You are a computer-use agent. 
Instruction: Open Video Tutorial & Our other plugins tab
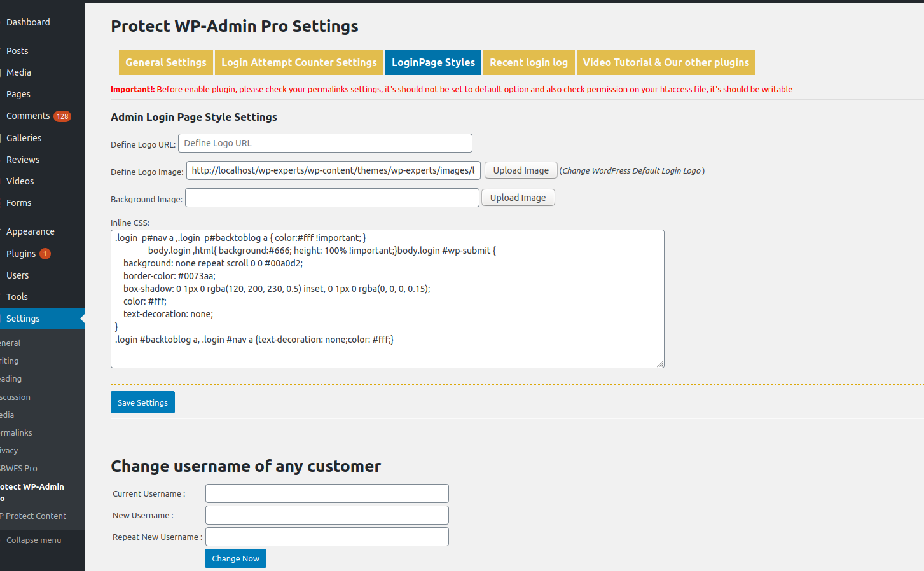pos(666,62)
